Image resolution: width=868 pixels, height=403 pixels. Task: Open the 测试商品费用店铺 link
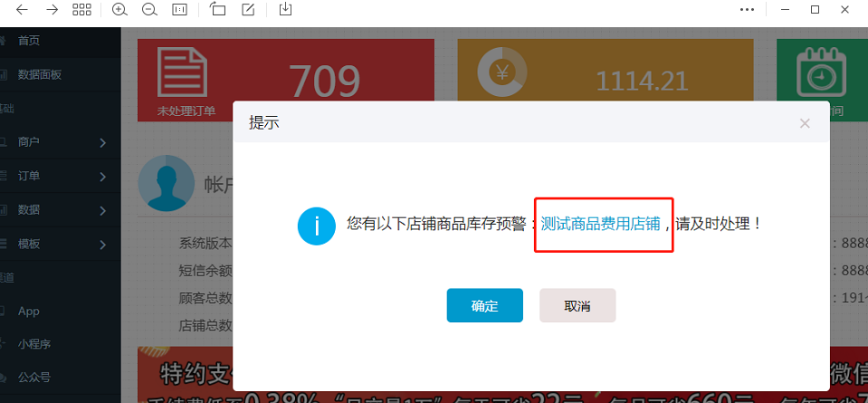[x=601, y=224]
